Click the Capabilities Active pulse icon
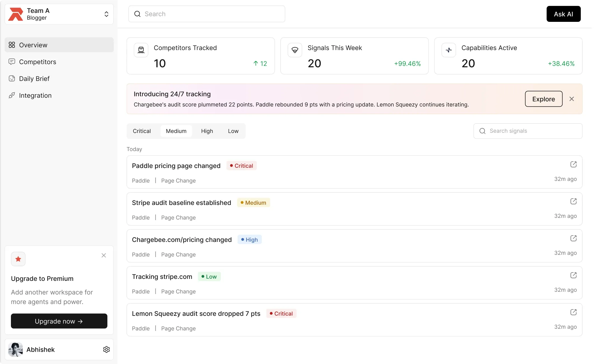The width and height of the screenshot is (616, 364). (x=449, y=50)
